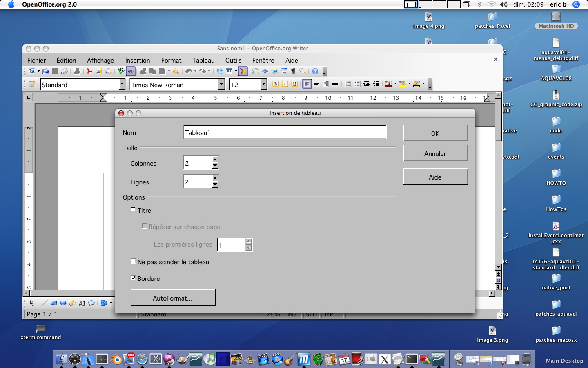Increase the Colonnes value with stepper

coord(215,159)
